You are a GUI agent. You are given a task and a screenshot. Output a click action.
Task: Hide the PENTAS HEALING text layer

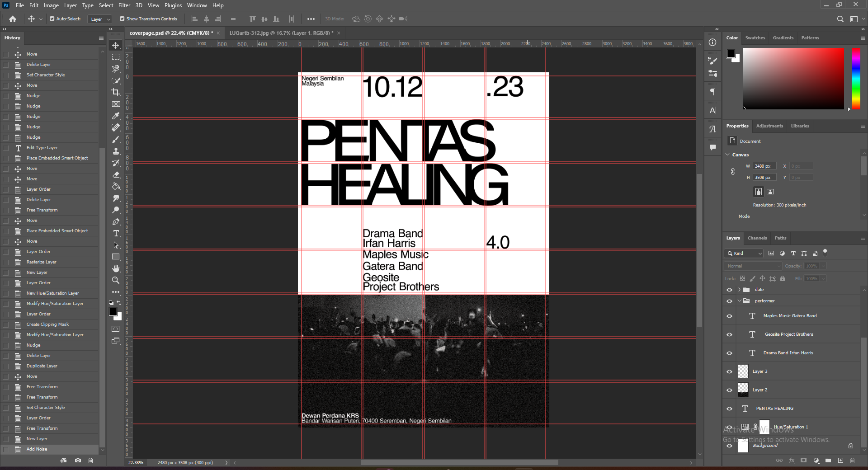click(729, 409)
